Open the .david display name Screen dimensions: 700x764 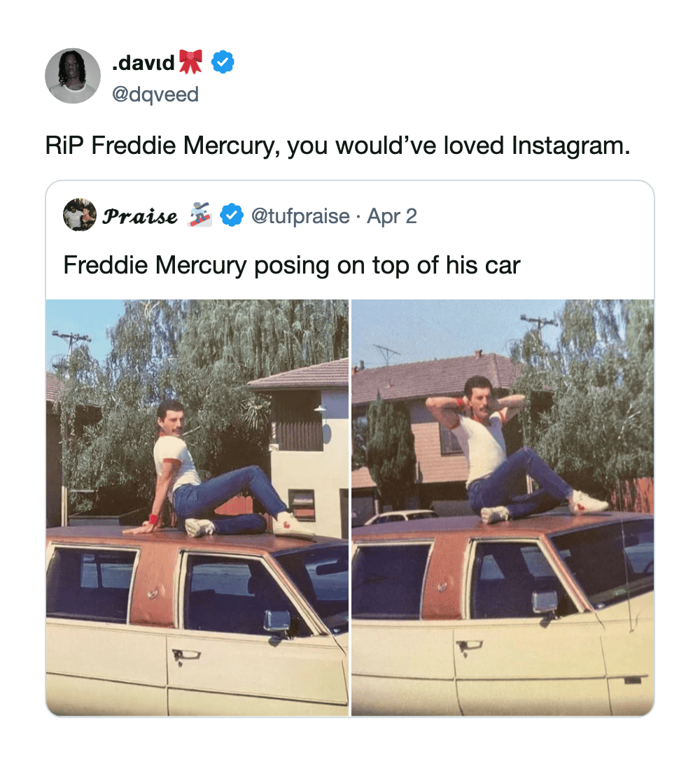(x=143, y=62)
